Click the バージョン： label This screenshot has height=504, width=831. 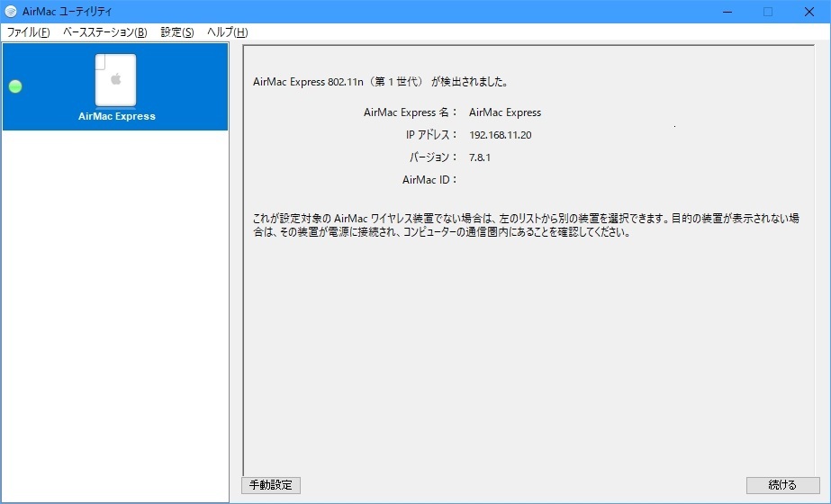click(x=432, y=157)
